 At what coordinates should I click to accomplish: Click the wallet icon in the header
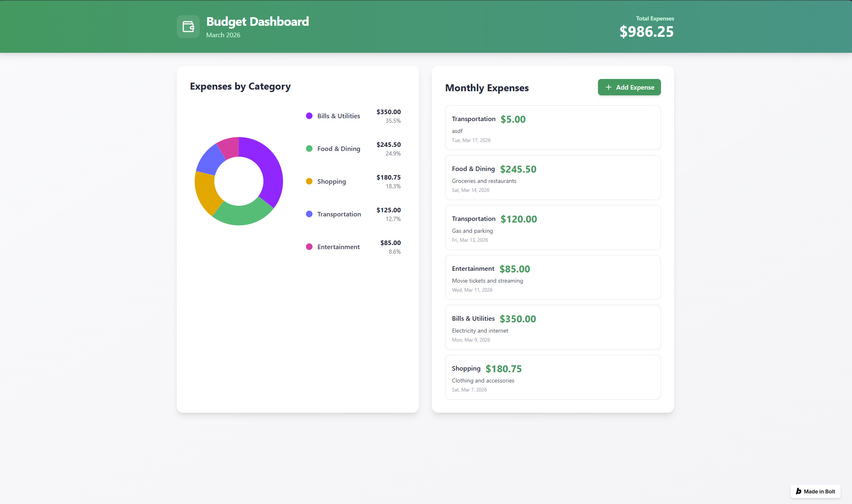click(188, 27)
